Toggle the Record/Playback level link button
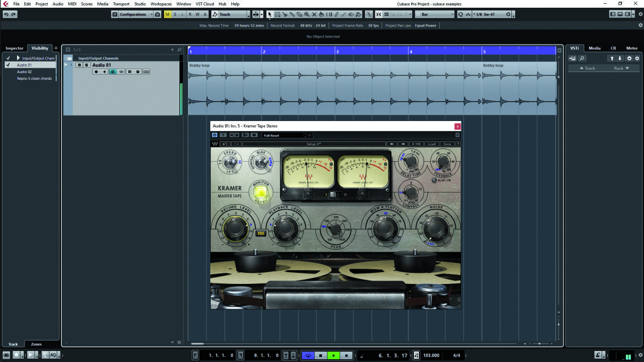 tap(261, 233)
